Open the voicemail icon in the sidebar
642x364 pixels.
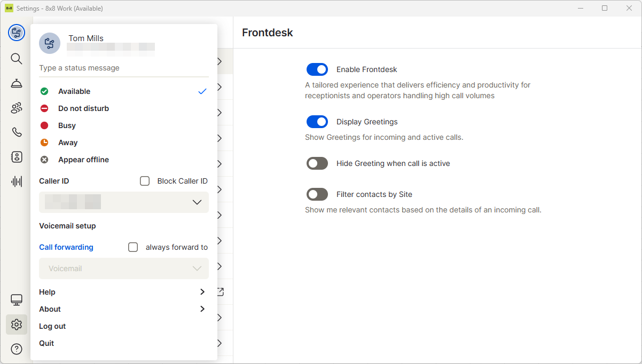(x=17, y=157)
